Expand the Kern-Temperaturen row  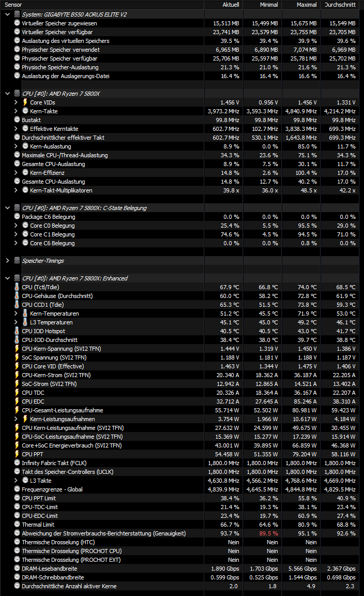(16, 314)
